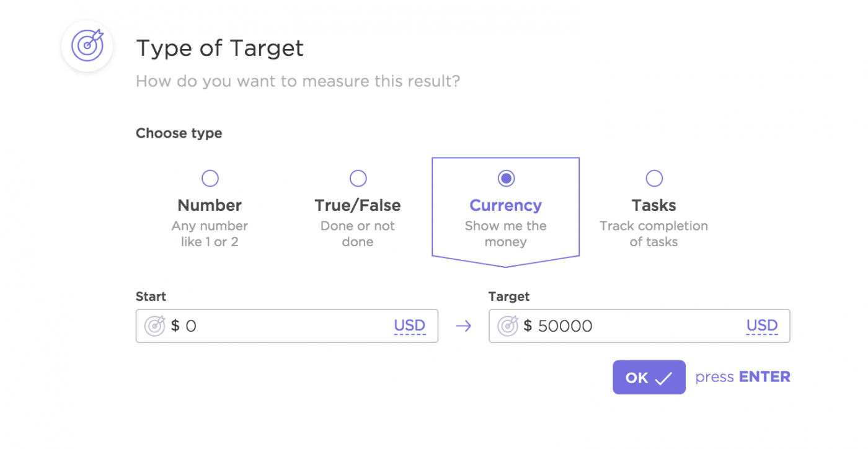
Task: Select the Number radio button
Action: tap(210, 179)
